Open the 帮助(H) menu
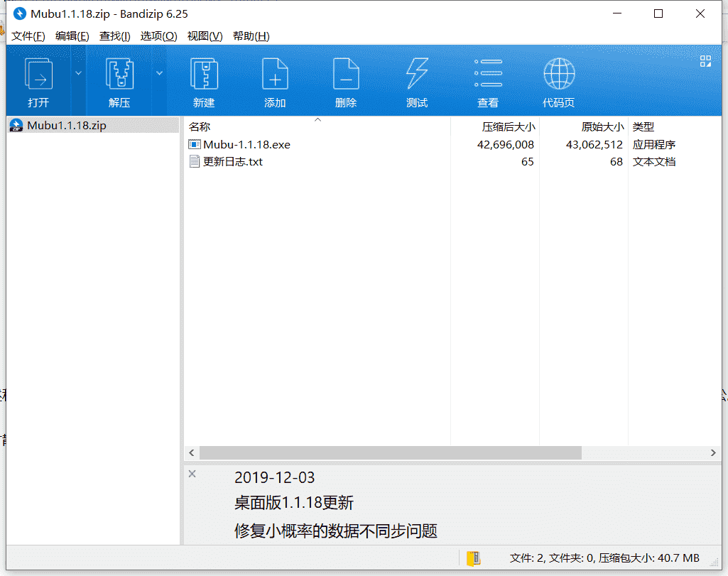Screen dimensions: 728x576 (251, 36)
